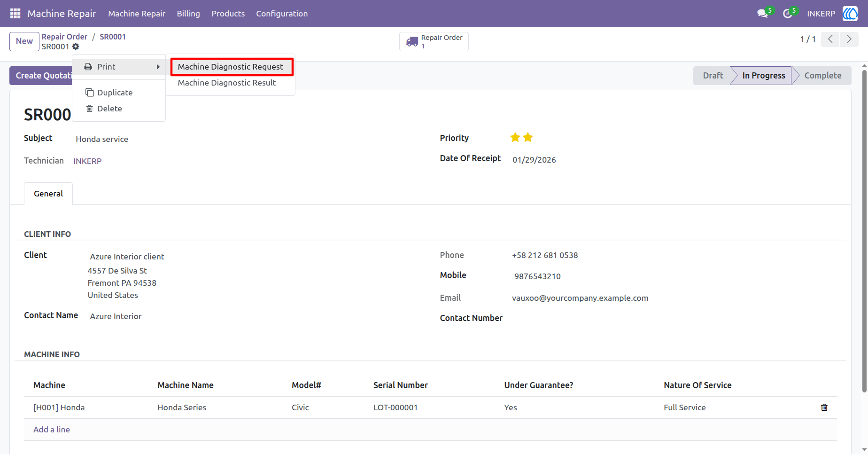Open the Billing menu
This screenshot has height=454, width=868.
coord(188,14)
